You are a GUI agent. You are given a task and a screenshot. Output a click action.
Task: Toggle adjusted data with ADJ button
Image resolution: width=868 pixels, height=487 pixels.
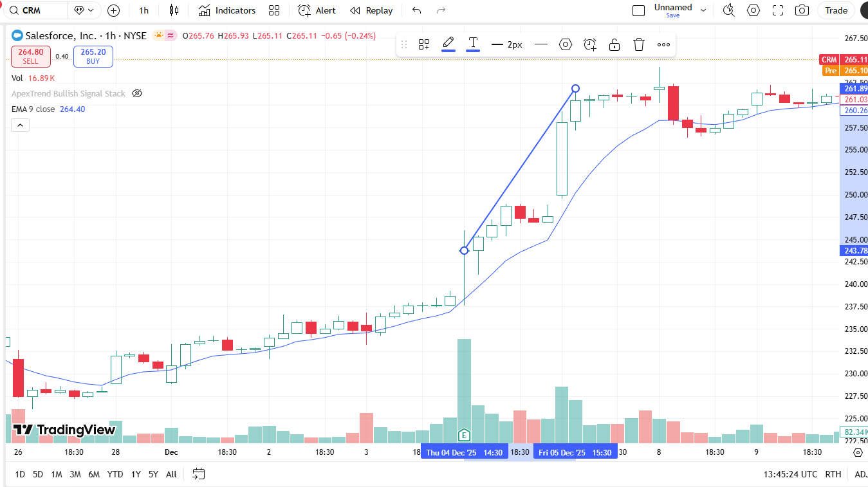[860, 474]
